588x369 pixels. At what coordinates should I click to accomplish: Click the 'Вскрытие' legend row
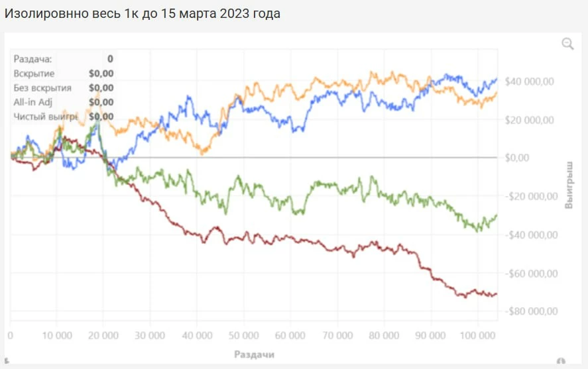click(63, 74)
